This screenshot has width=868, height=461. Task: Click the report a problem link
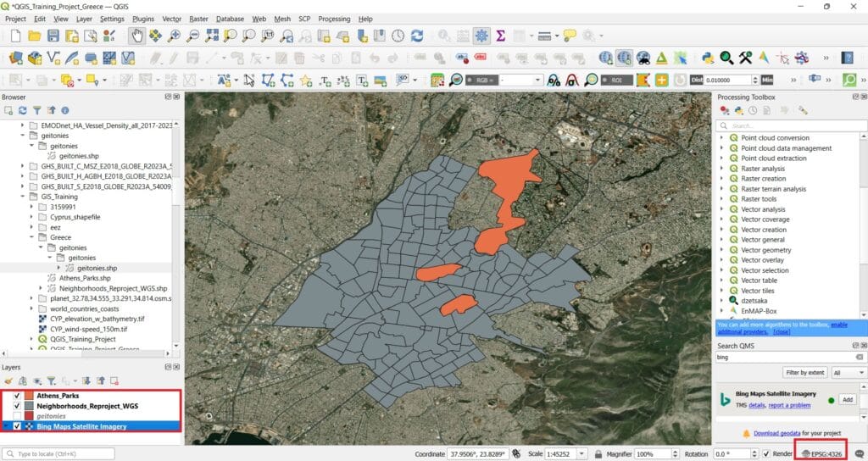(x=789, y=406)
